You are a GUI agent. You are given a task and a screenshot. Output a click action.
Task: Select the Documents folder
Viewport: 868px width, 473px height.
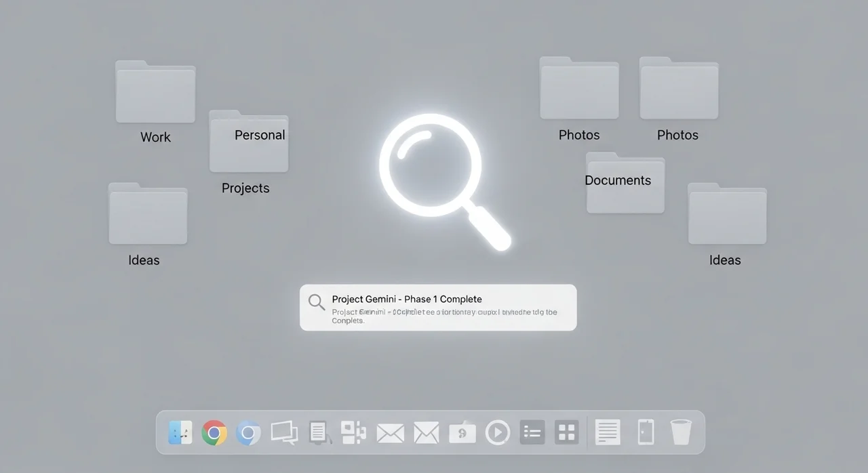click(625, 184)
